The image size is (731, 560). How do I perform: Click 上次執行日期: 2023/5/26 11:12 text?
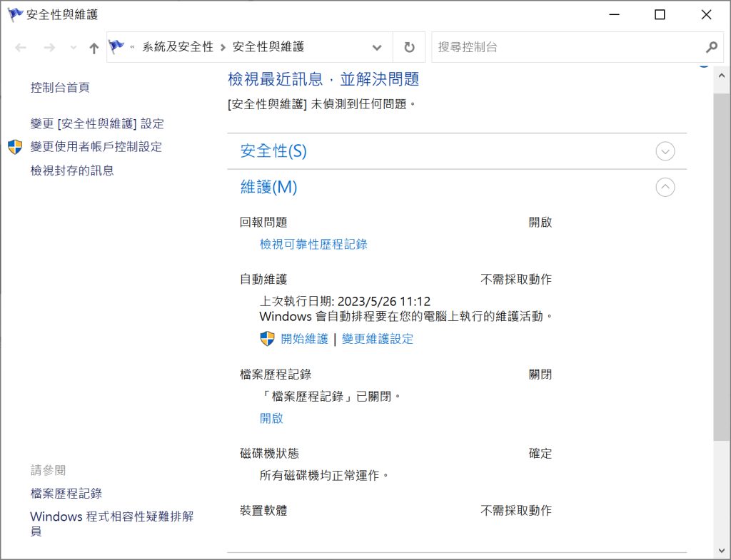click(345, 302)
